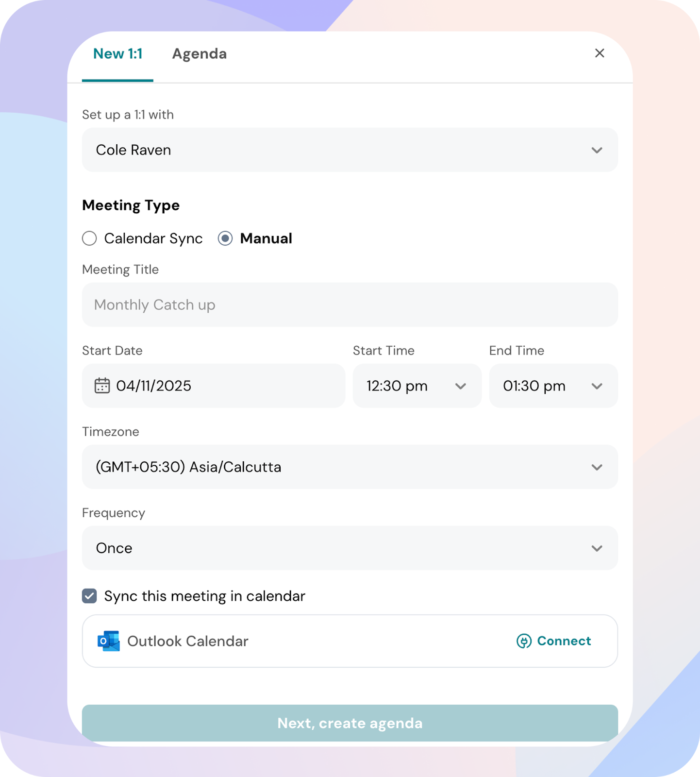Select the Manual meeting type option
The image size is (700, 777).
(x=225, y=238)
